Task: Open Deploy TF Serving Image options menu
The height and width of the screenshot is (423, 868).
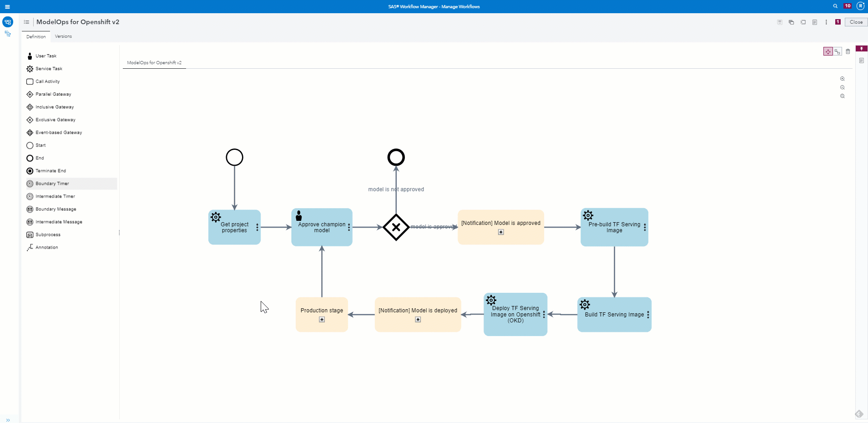Action: coord(544,315)
